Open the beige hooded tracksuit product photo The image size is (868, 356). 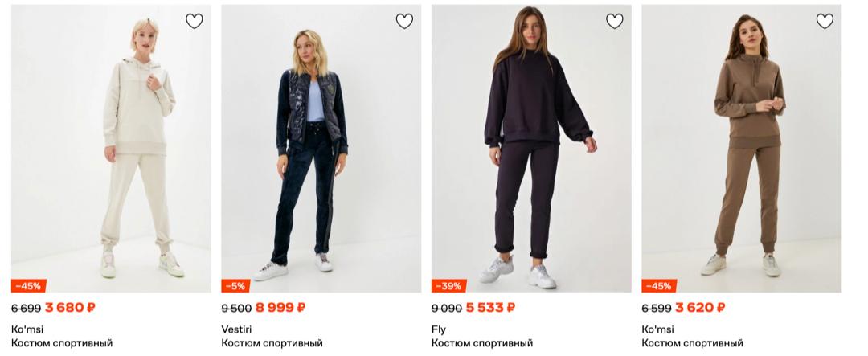(x=111, y=149)
